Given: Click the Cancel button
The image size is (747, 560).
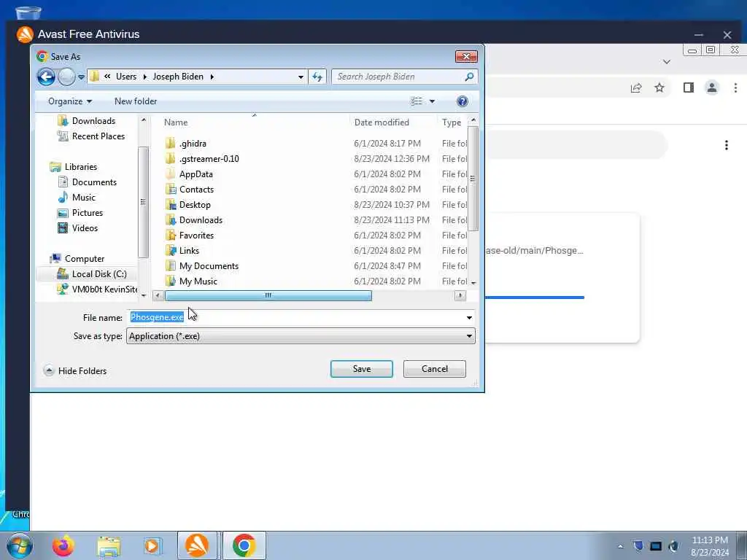Looking at the screenshot, I should (435, 369).
